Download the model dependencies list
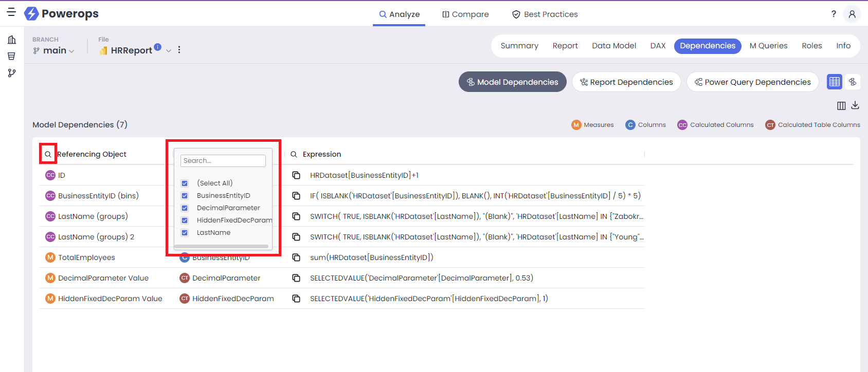Image resolution: width=868 pixels, height=372 pixels. coord(855,105)
